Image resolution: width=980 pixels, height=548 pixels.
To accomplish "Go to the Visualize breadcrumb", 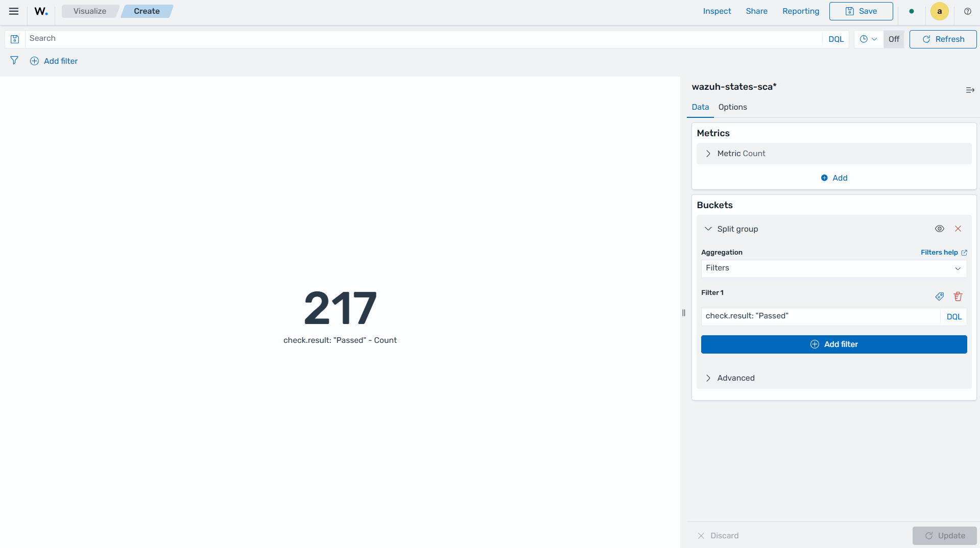I will (90, 11).
